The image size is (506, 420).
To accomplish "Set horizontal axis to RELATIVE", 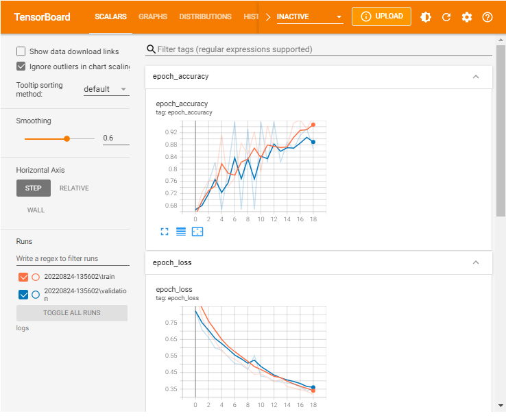I will [x=74, y=188].
